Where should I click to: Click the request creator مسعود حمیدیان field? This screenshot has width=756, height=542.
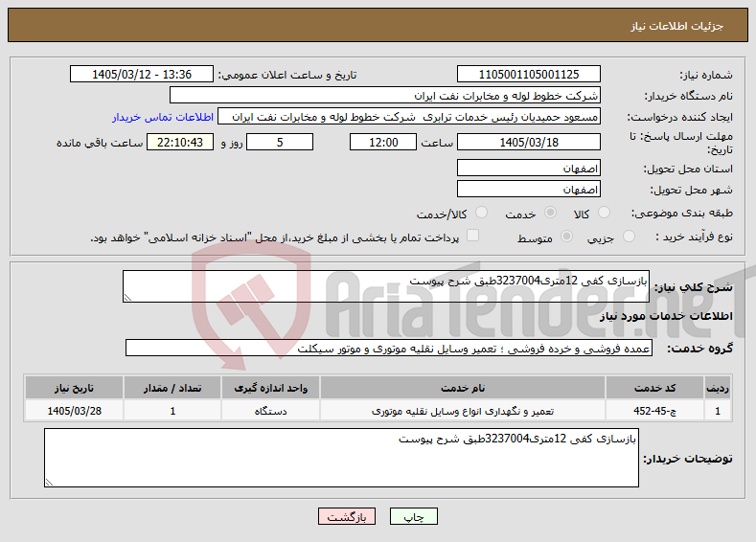[x=409, y=117]
